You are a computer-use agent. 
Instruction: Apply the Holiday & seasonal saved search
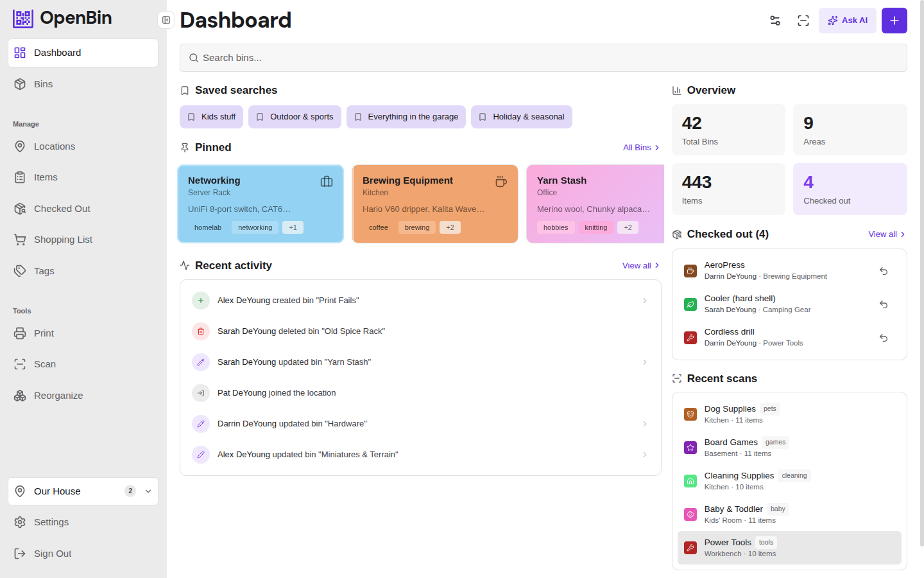coord(522,117)
